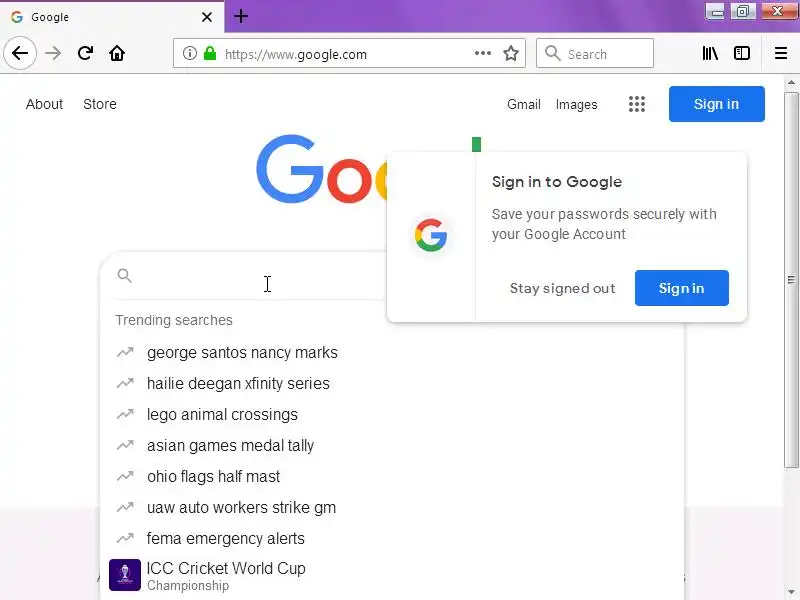Open page actions three-dot menu in address bar

483,53
